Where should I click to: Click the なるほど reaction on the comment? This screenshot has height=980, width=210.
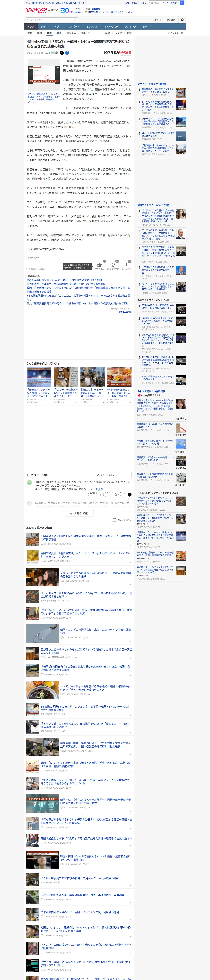click(102, 495)
